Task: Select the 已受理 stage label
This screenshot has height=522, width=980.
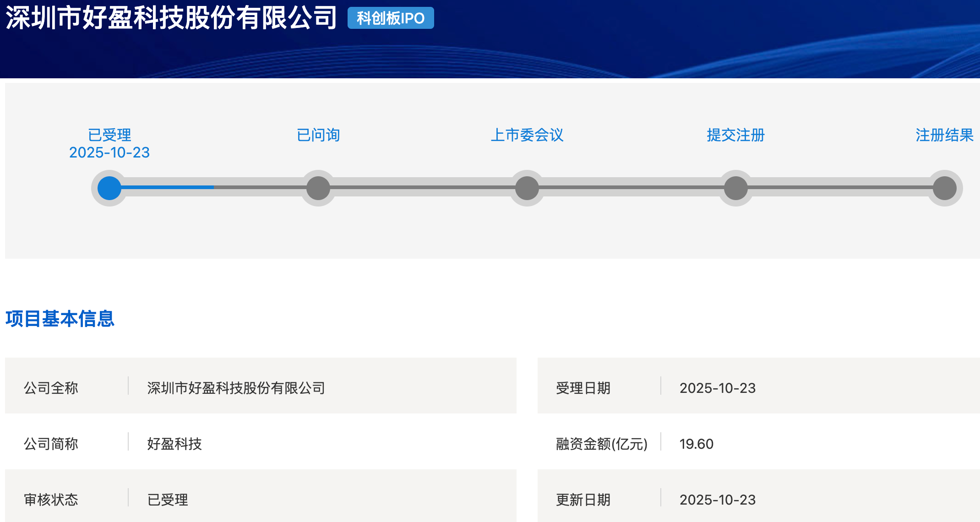Action: pyautogui.click(x=109, y=135)
